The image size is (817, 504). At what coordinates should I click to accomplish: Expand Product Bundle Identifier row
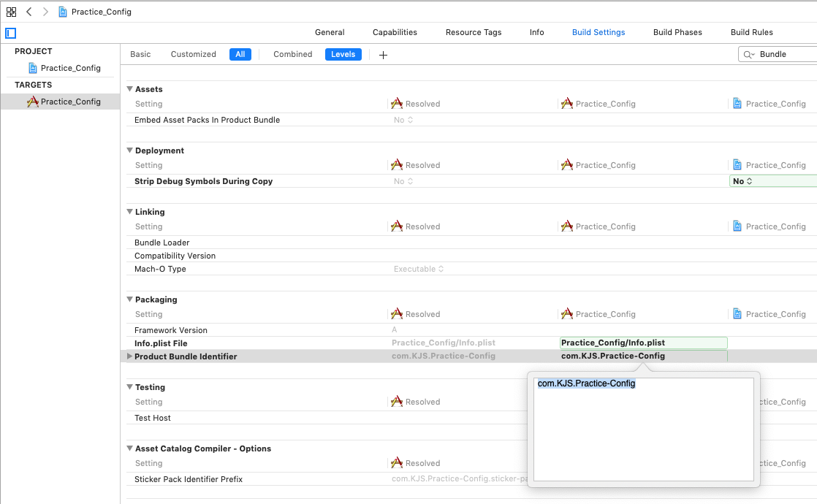130,356
